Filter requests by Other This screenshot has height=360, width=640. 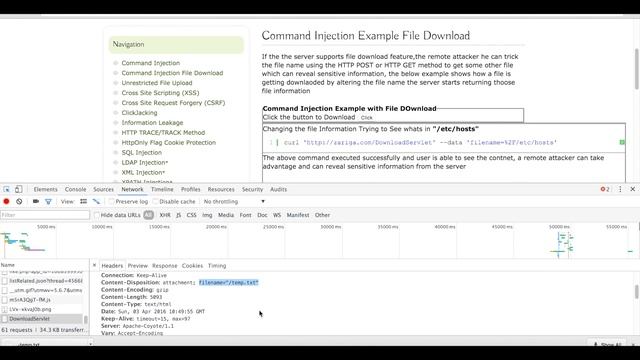pos(322,215)
